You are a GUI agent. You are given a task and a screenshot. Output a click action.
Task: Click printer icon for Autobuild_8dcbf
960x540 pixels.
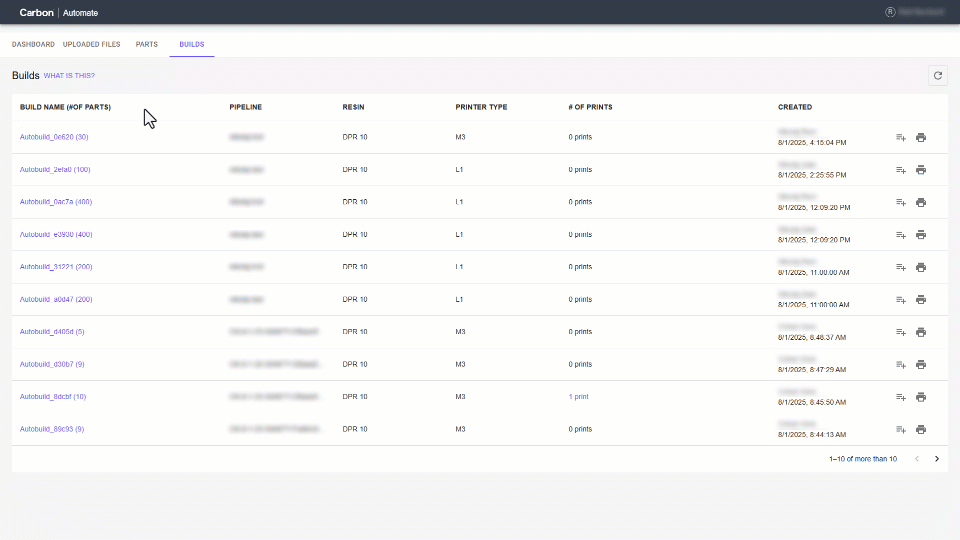pyautogui.click(x=921, y=397)
